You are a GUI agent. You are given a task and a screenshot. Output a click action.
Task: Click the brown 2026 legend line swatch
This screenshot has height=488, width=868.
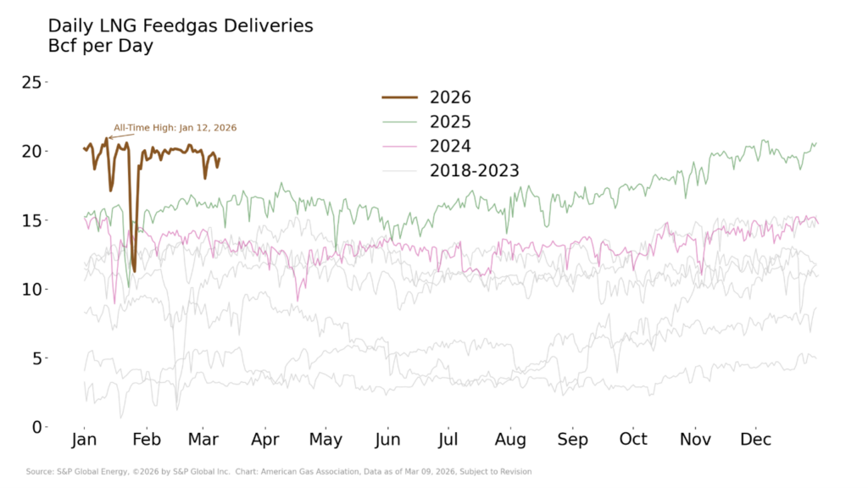401,97
